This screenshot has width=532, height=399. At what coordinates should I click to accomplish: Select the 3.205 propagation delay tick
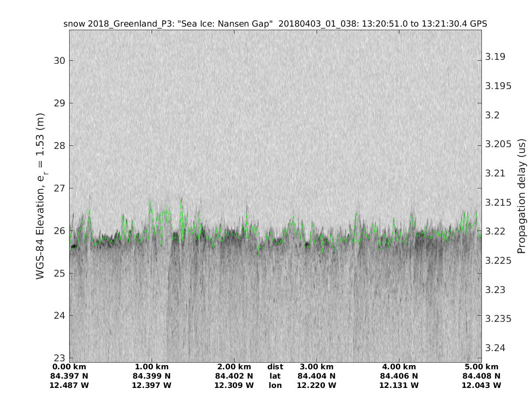[498, 144]
